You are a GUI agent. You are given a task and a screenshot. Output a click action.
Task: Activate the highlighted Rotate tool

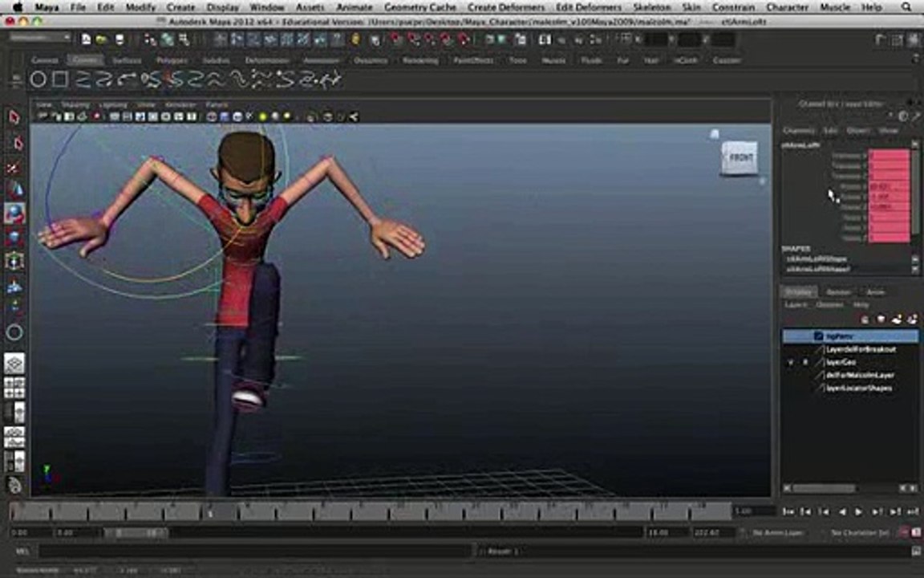point(14,214)
